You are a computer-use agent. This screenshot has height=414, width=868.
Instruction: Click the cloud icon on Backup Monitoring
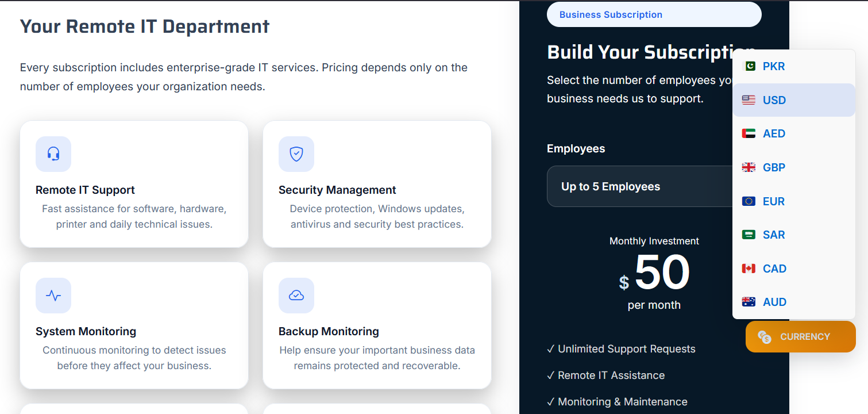(x=296, y=296)
